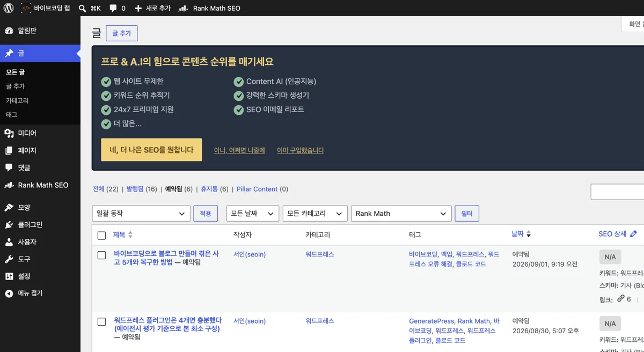This screenshot has width=644, height=352.
Task: Click the 새로 추가 plus icon
Action: [138, 9]
